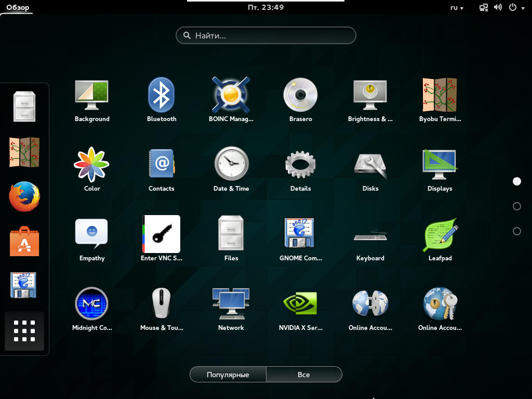
Task: Open Enter VNC Server Password app
Action: (162, 238)
